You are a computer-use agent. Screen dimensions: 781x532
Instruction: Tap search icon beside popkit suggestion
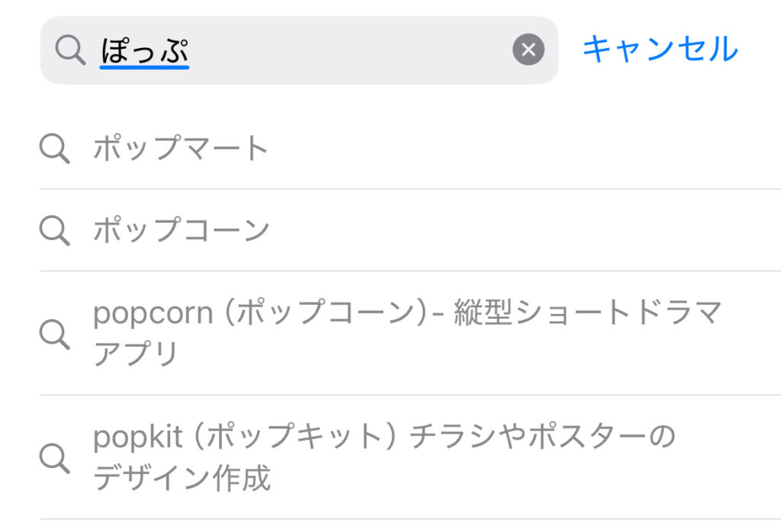[55, 457]
